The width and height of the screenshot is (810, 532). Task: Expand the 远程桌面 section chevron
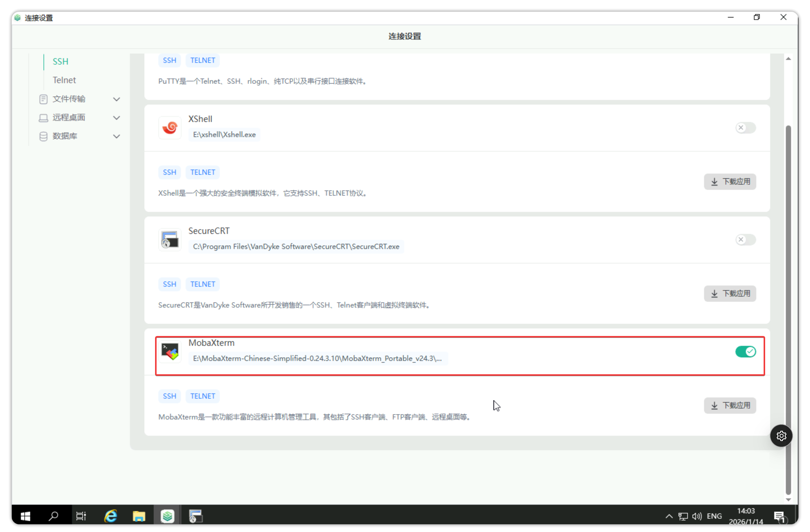[x=116, y=118]
